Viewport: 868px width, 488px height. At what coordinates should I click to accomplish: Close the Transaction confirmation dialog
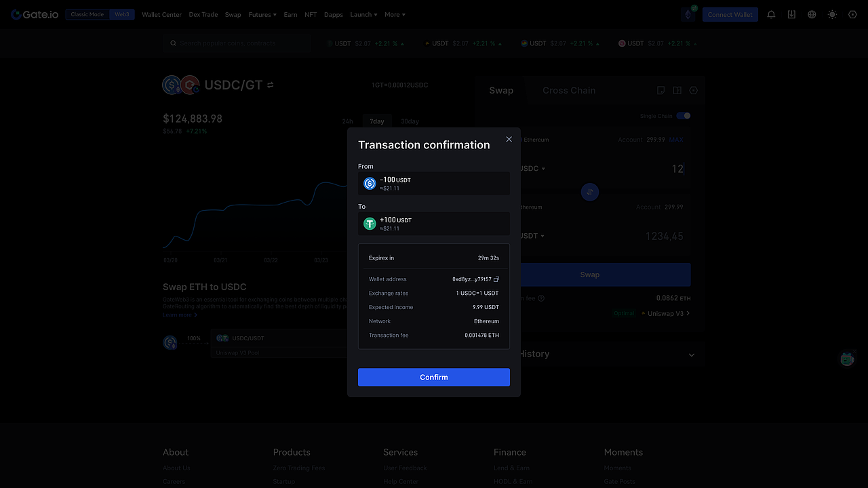[509, 140]
